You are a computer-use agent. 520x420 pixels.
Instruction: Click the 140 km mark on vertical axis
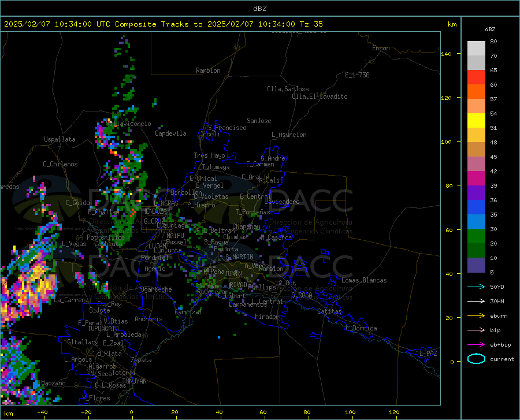(x=446, y=54)
